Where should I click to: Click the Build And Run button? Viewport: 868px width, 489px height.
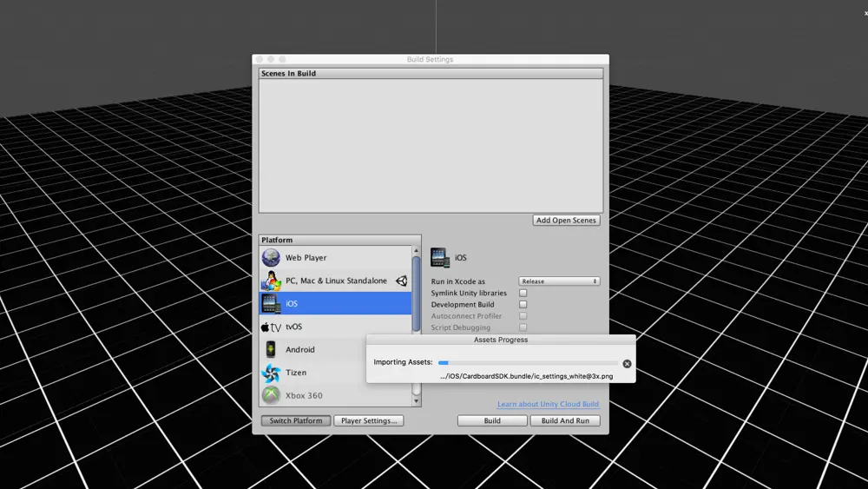click(565, 421)
